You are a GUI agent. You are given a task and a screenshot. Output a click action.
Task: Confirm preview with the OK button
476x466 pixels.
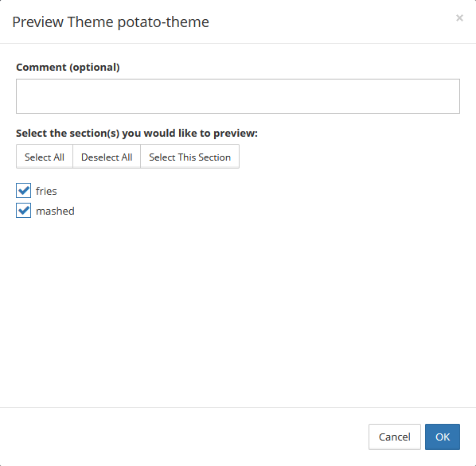443,437
